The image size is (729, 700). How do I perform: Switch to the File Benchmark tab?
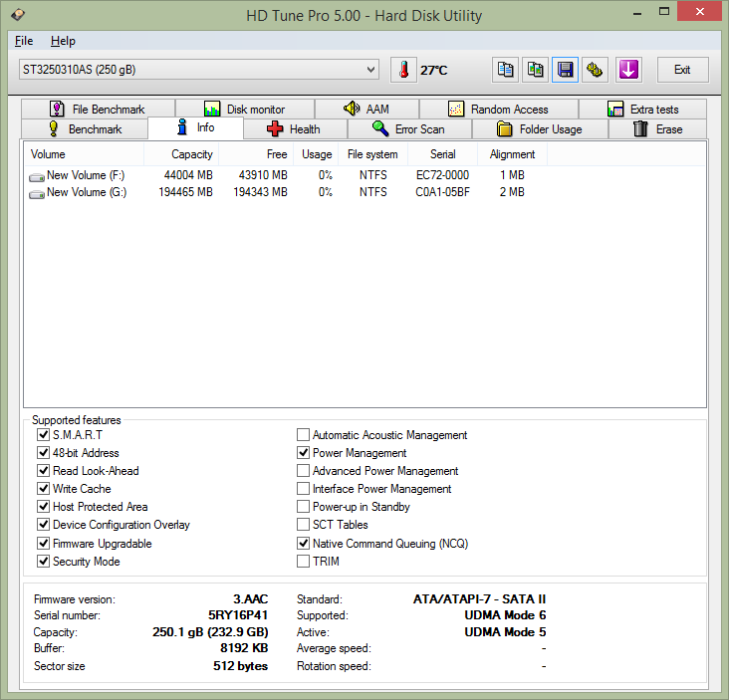pyautogui.click(x=98, y=109)
